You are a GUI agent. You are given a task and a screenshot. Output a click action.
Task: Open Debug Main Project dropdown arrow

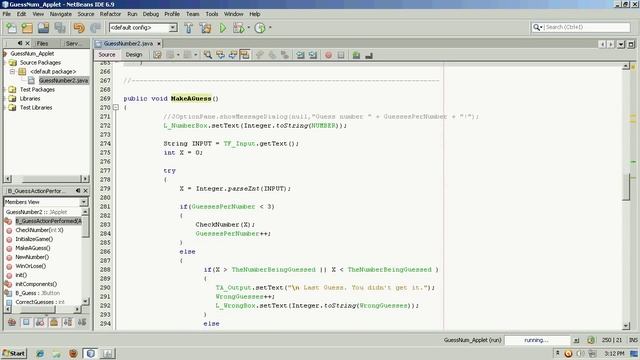click(x=249, y=28)
